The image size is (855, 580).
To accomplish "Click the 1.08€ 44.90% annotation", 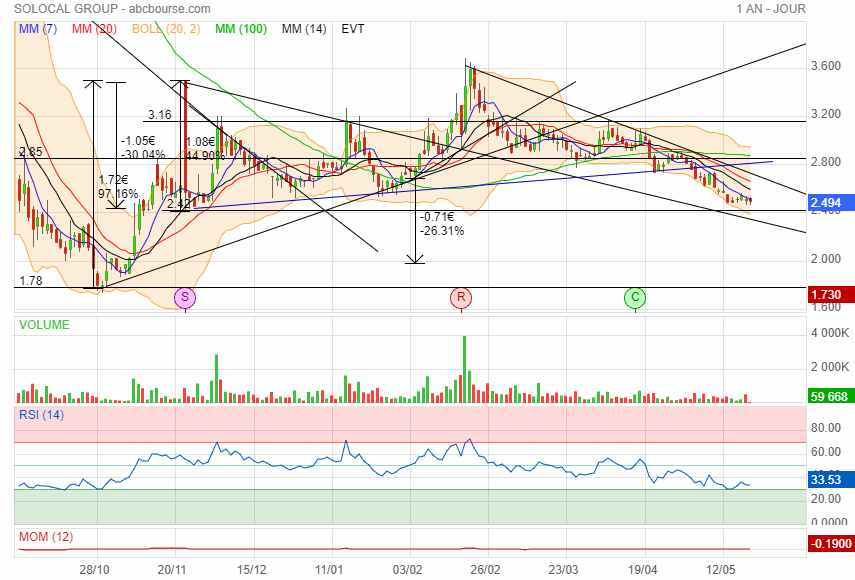I will (x=205, y=148).
